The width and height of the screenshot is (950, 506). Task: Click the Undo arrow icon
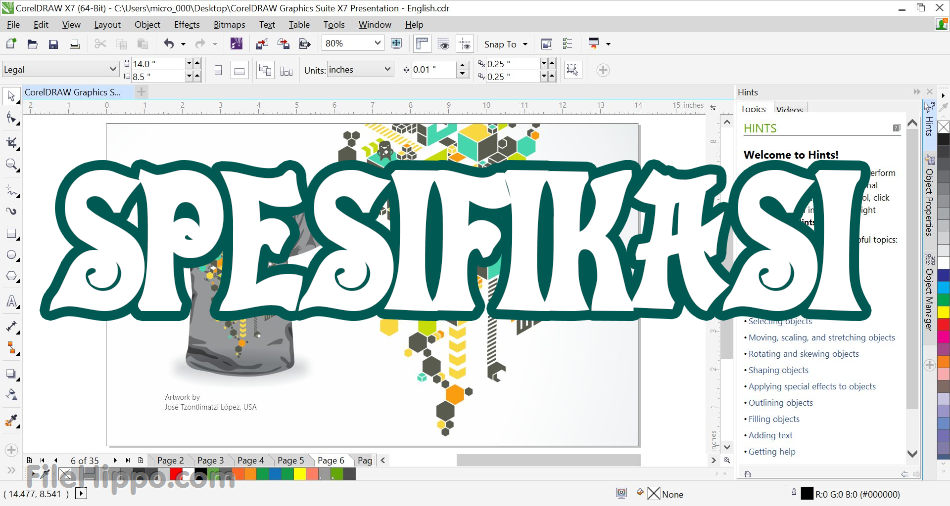pos(169,44)
